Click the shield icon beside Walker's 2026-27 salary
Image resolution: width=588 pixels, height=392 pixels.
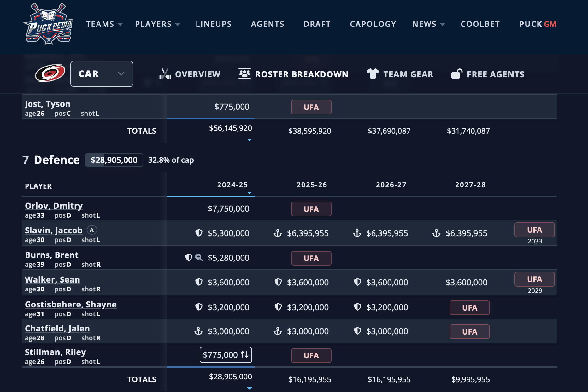(x=357, y=282)
